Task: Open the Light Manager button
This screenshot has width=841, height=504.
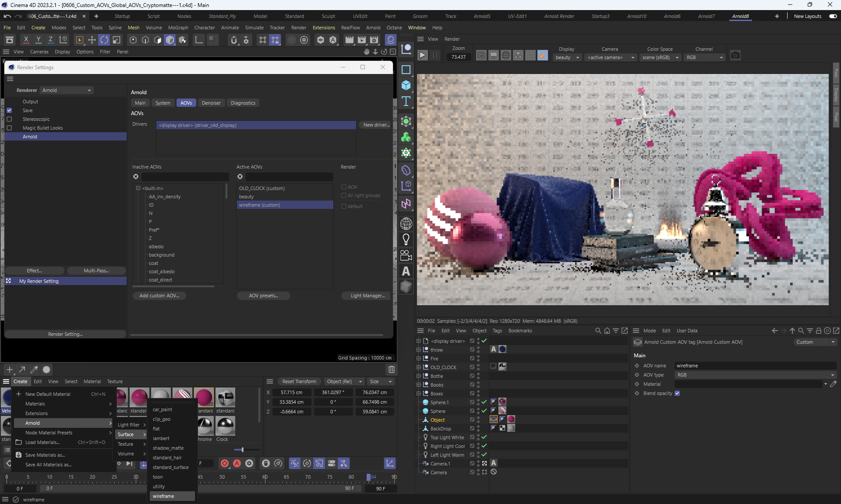Action: pos(367,296)
